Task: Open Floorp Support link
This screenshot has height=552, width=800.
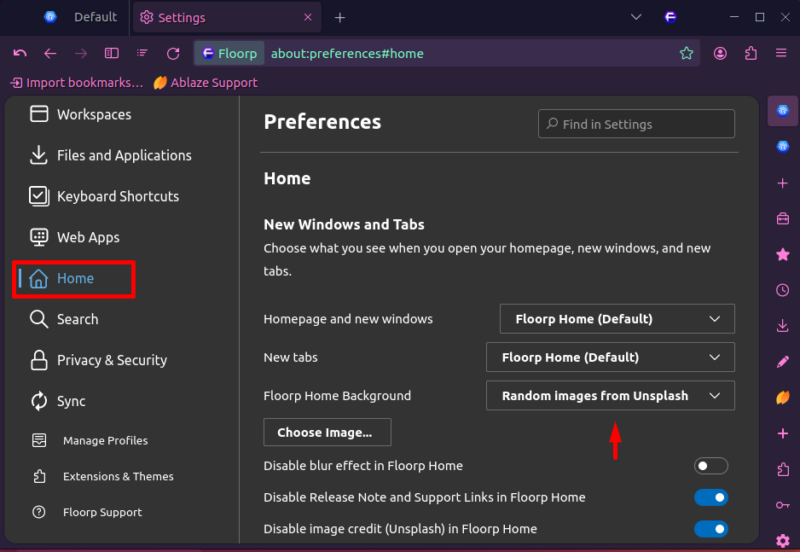Action: click(x=87, y=512)
